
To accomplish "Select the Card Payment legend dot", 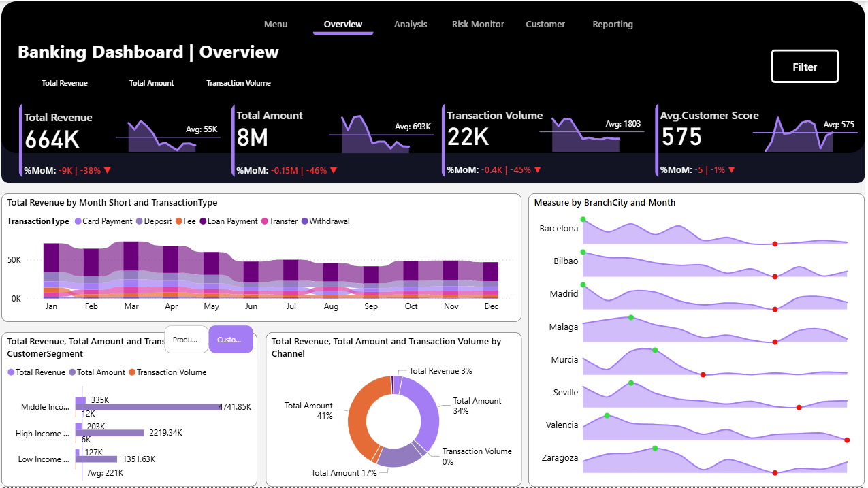I will click(78, 221).
